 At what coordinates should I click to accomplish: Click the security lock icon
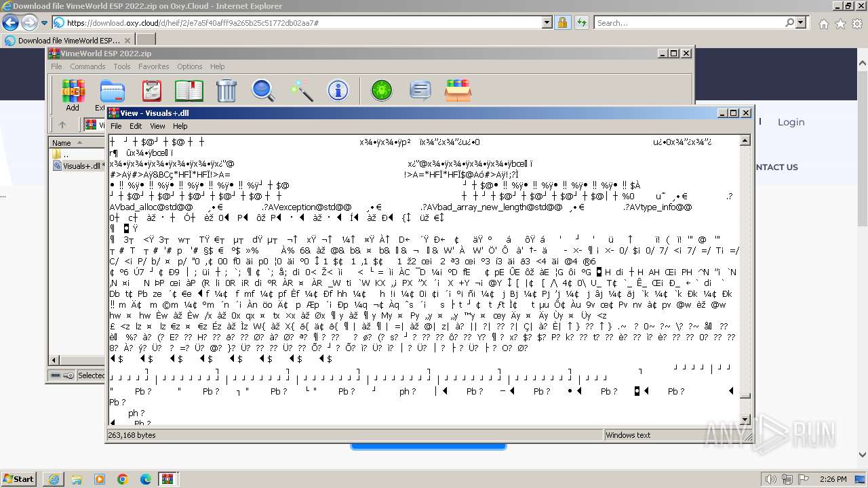pyautogui.click(x=562, y=22)
